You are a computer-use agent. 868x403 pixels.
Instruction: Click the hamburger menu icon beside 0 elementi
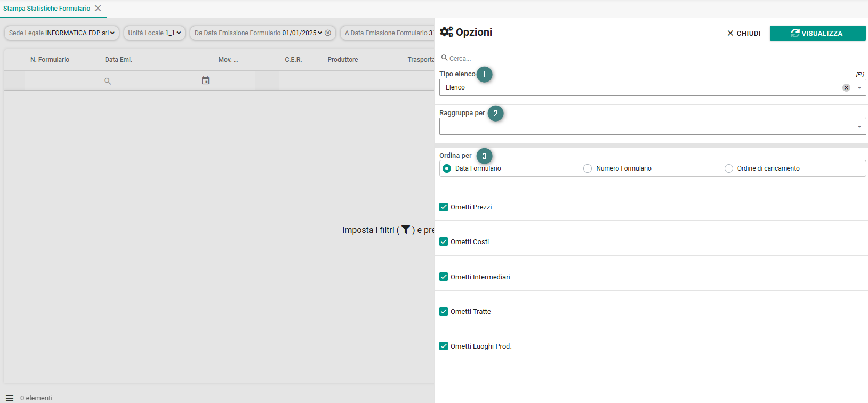tap(10, 398)
